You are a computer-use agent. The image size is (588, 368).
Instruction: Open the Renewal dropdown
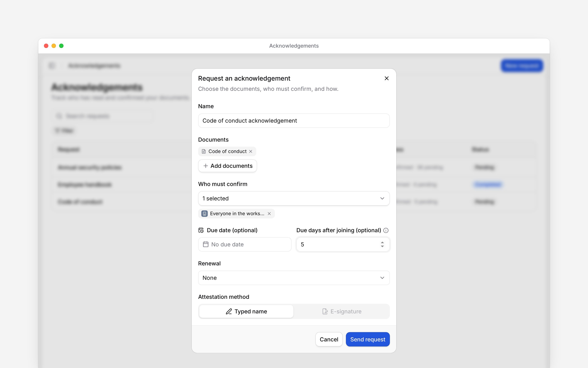(294, 278)
